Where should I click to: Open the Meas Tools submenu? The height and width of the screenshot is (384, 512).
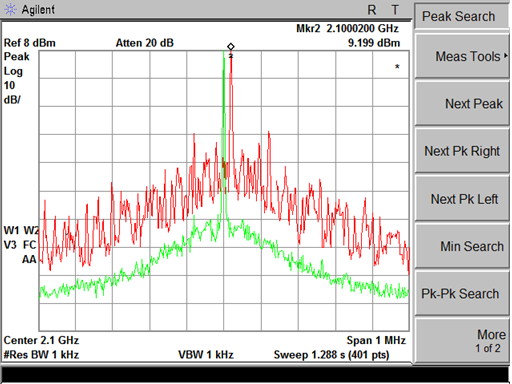[462, 56]
